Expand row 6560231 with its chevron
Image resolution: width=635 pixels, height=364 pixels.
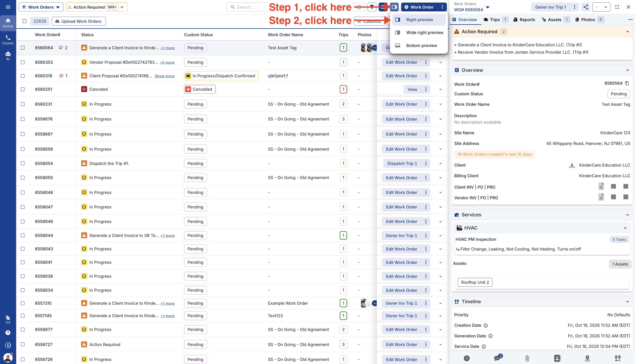click(x=440, y=104)
